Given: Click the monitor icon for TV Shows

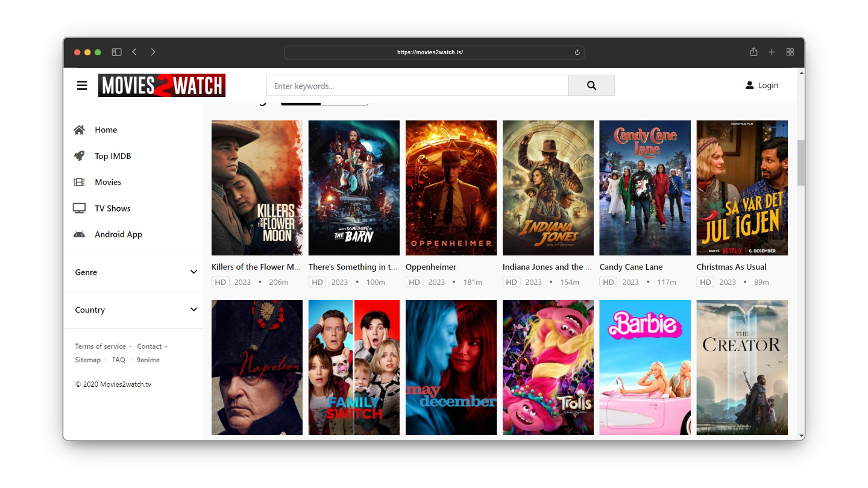Looking at the screenshot, I should click(x=79, y=208).
